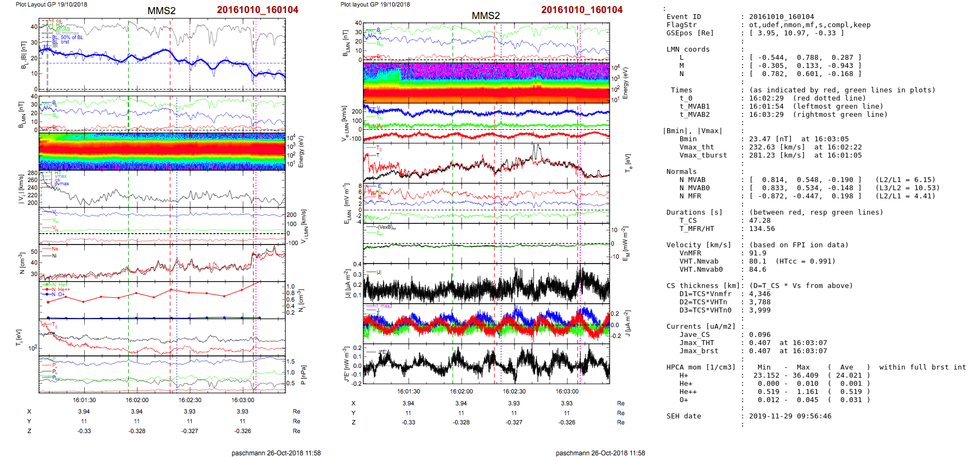Click the electron energy spectrogram in the right plot
Viewport: 980px width, 457px height.
coord(486,83)
